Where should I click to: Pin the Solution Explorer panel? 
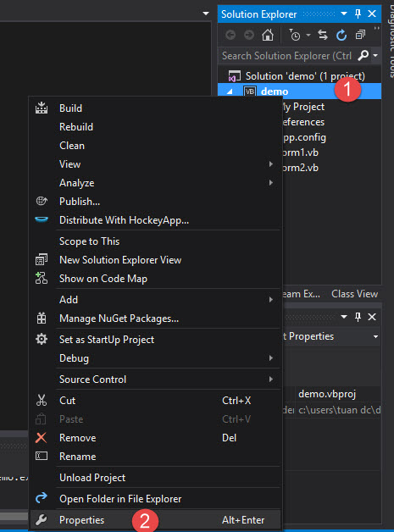[358, 14]
